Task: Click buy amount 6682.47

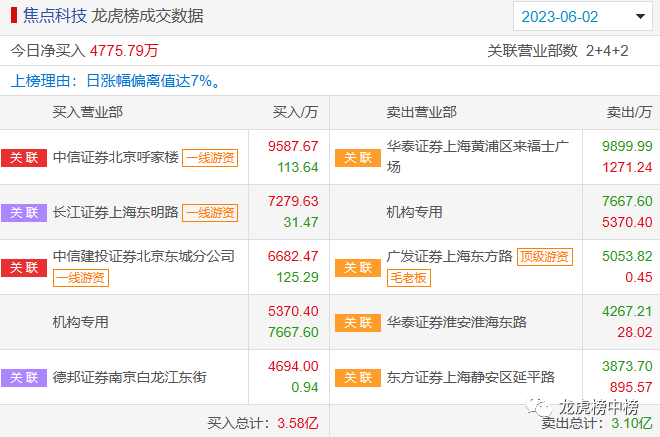Action: tap(293, 256)
